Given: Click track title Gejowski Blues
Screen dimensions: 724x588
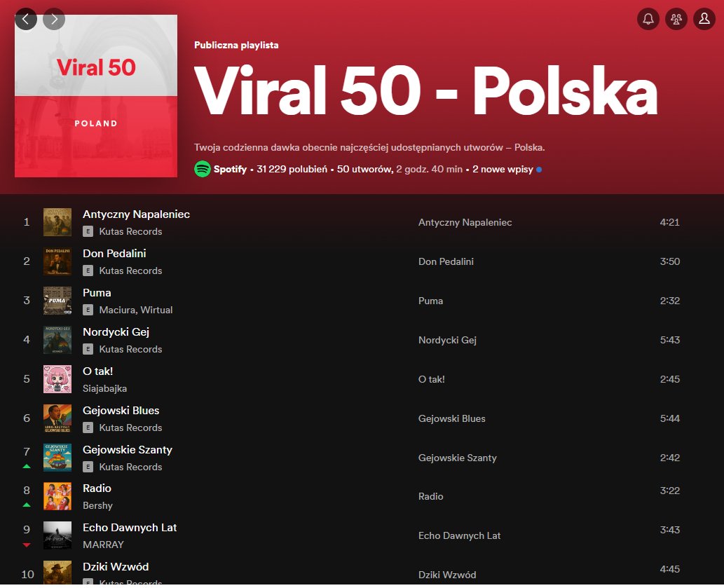Looking at the screenshot, I should coord(121,410).
